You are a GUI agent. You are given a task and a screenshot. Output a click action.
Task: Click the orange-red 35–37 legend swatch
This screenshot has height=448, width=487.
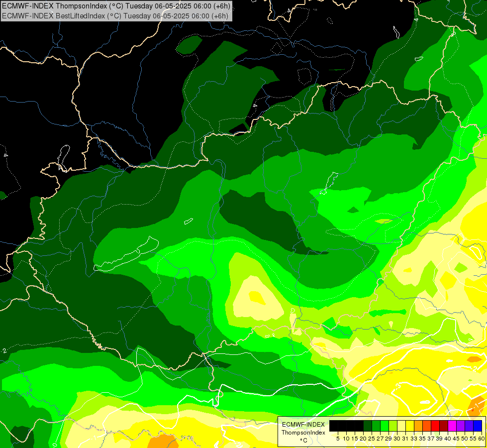tap(427, 426)
